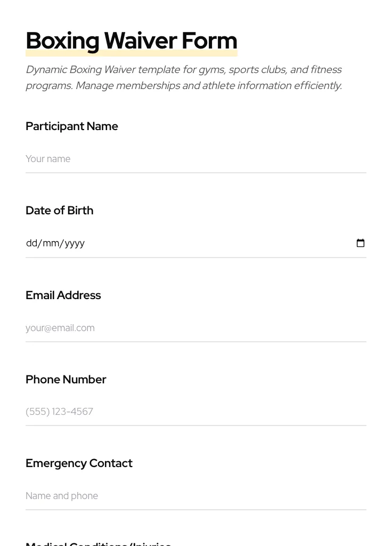Open the Date of Birth calendar picker

361,243
